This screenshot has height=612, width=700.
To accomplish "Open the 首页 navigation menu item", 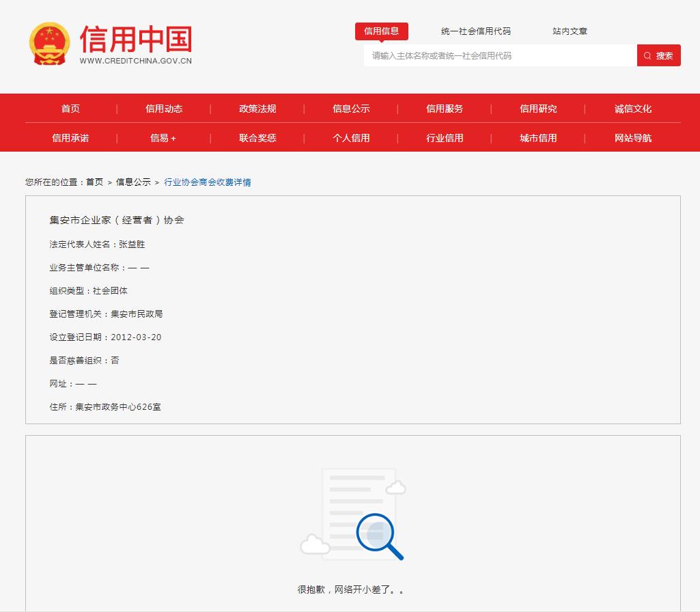I will coord(70,109).
